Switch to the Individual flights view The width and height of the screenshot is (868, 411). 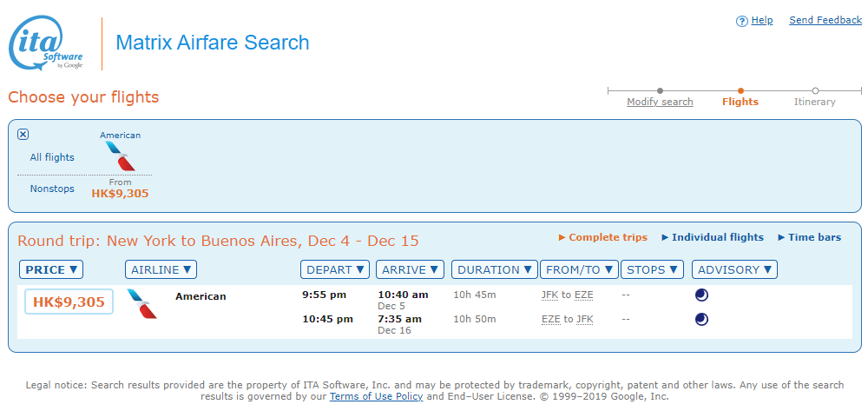coord(713,237)
